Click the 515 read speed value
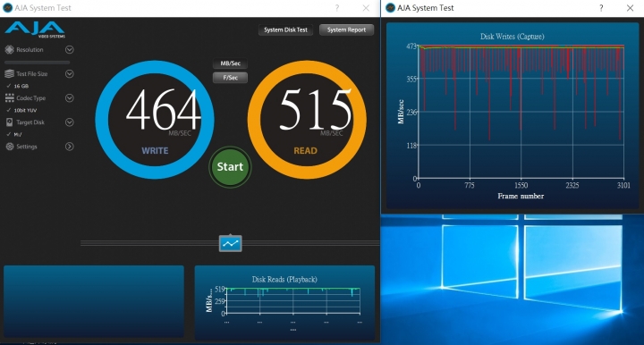This screenshot has height=345, width=644. click(x=316, y=110)
